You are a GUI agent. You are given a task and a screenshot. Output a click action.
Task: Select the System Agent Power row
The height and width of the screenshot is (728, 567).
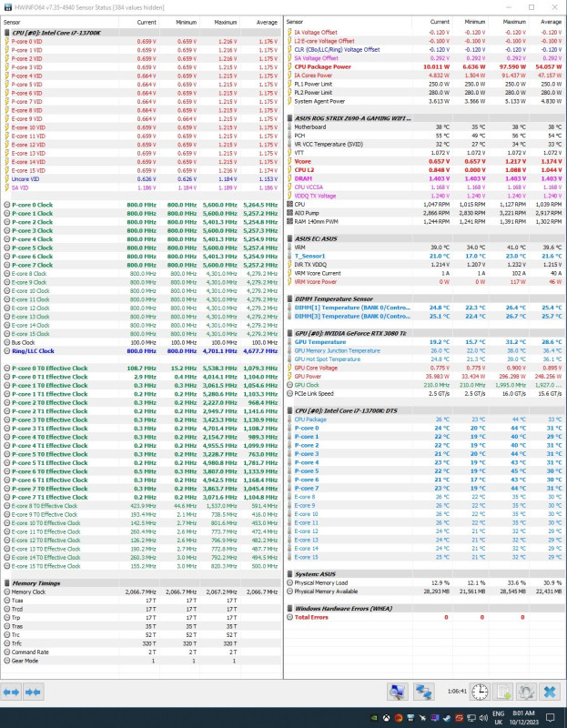pos(424,101)
